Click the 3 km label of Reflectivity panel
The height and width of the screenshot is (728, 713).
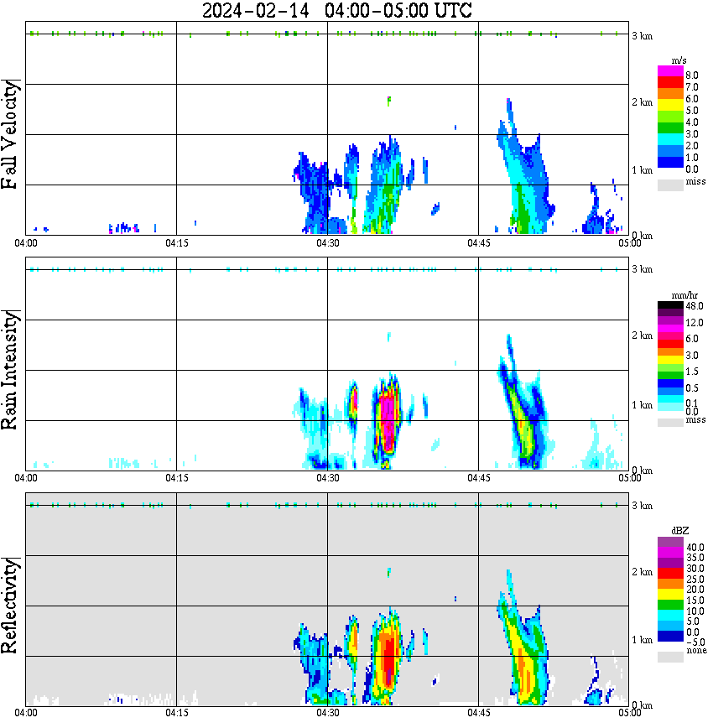pos(642,505)
